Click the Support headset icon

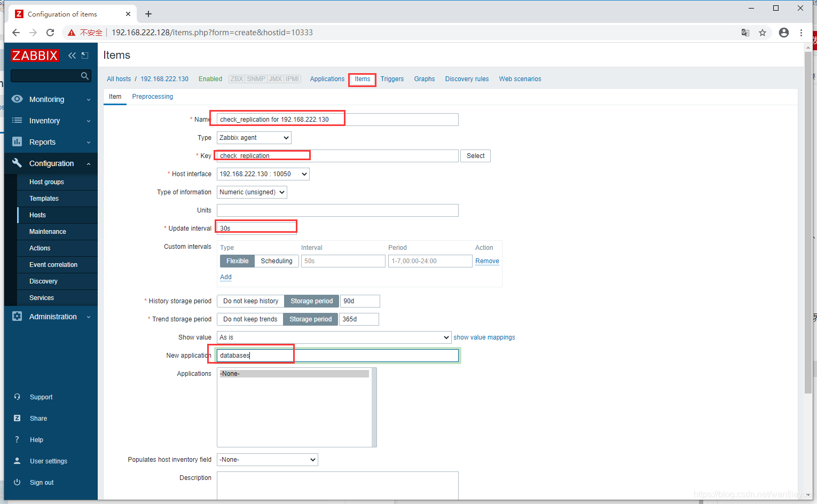coord(17,397)
